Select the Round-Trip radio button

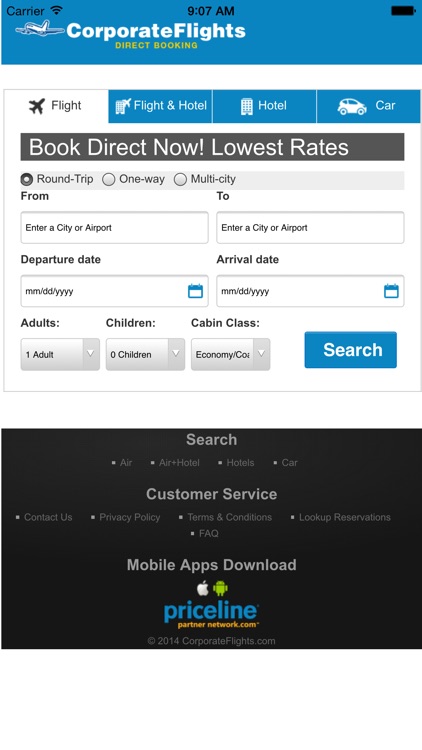tap(27, 179)
